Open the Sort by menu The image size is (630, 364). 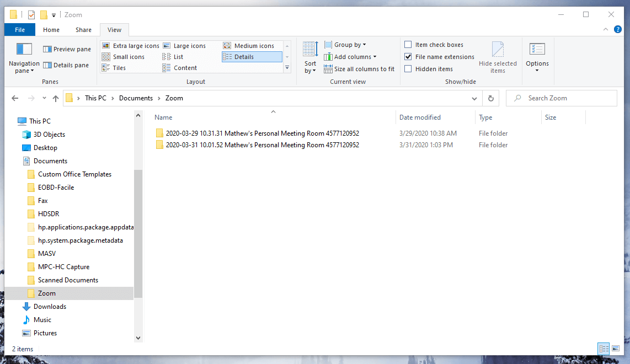pos(310,58)
